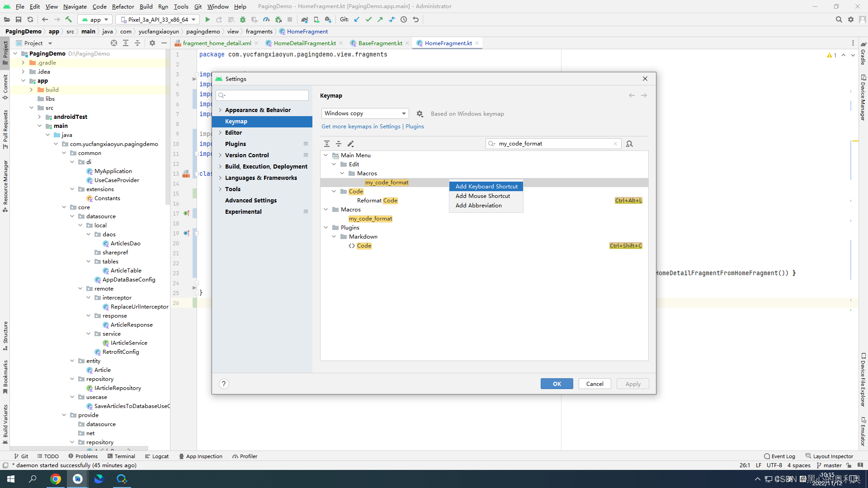The height and width of the screenshot is (488, 868).
Task: Open Get more keymaps Plugins link
Action: pos(415,127)
